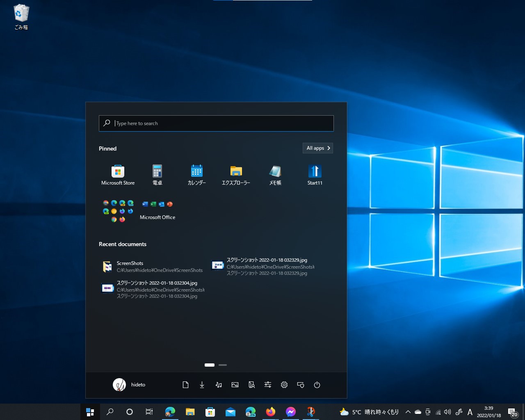Open the Documents folder shortcut

coord(186,385)
